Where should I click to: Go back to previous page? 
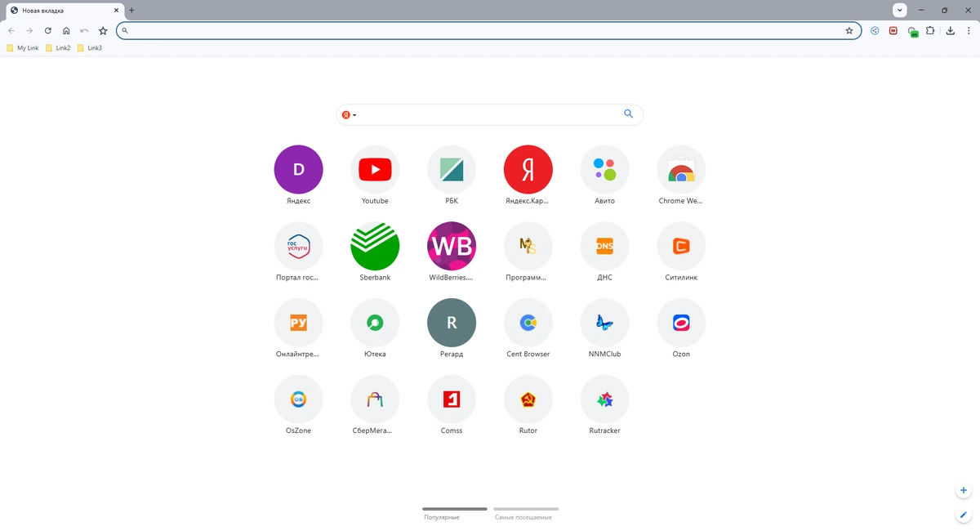(11, 31)
